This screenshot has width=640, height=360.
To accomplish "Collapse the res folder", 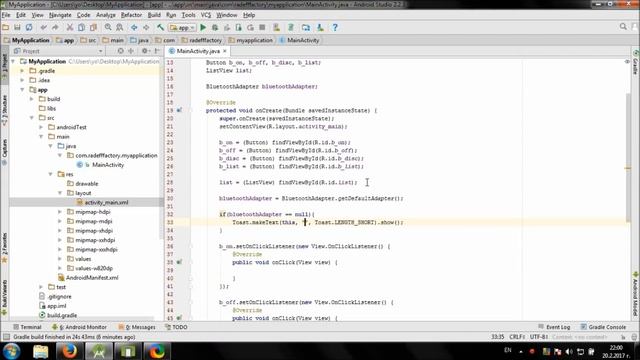I will point(51,174).
